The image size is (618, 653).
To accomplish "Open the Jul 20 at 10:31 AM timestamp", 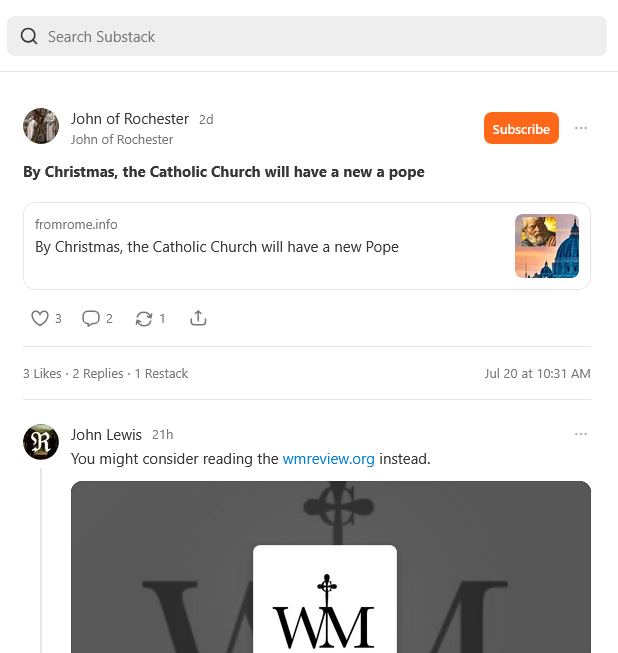I will pos(537,373).
